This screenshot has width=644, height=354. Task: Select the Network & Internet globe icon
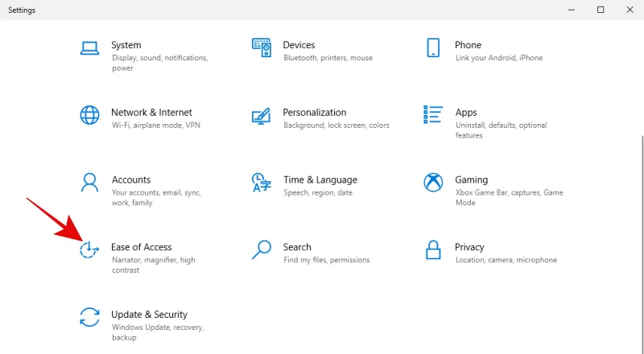click(89, 114)
